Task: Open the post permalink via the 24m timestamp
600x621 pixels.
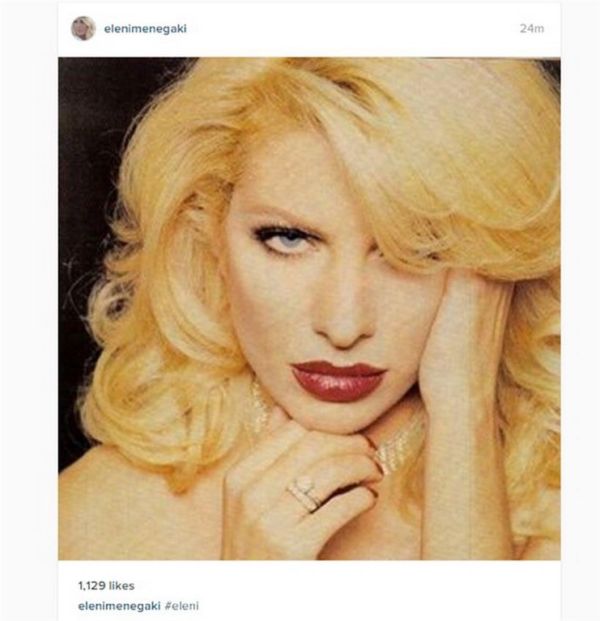Action: 532,29
